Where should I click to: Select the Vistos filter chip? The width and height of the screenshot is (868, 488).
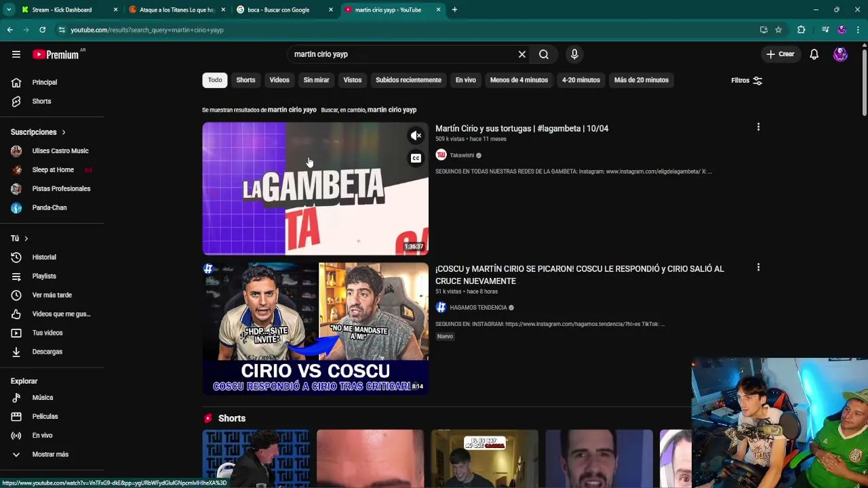click(353, 80)
